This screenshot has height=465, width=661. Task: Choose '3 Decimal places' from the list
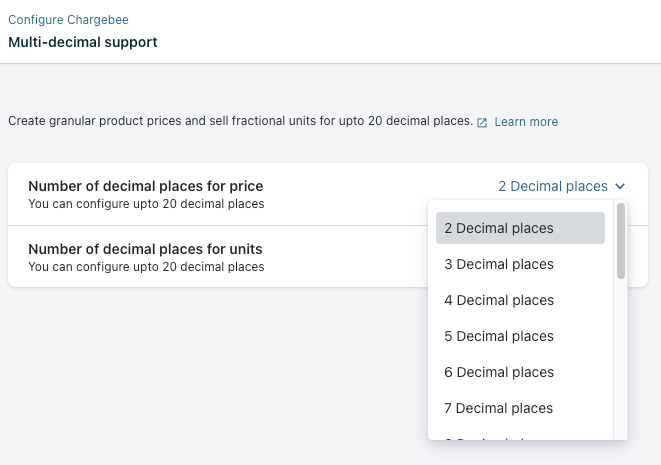pyautogui.click(x=499, y=264)
